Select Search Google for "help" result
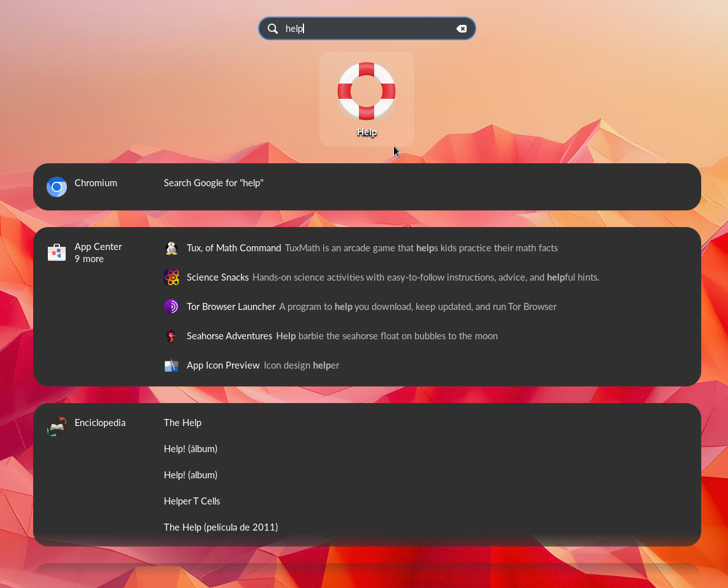728x588 pixels. pos(214,183)
